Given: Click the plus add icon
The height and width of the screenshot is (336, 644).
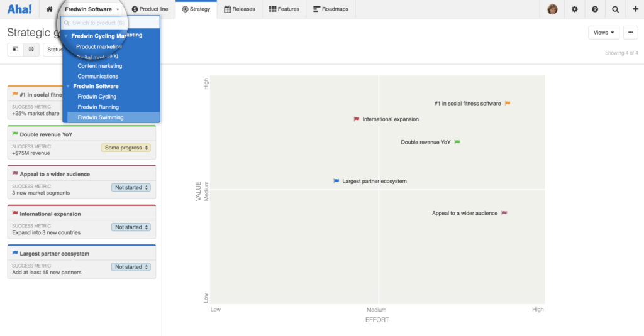Looking at the screenshot, I should point(635,9).
